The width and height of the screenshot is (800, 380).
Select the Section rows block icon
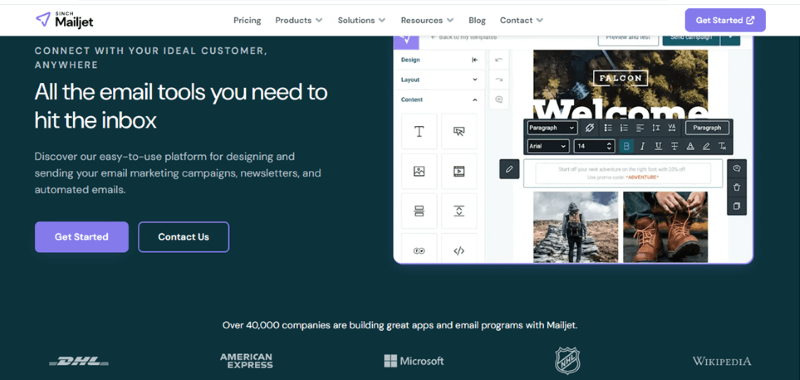pos(419,211)
